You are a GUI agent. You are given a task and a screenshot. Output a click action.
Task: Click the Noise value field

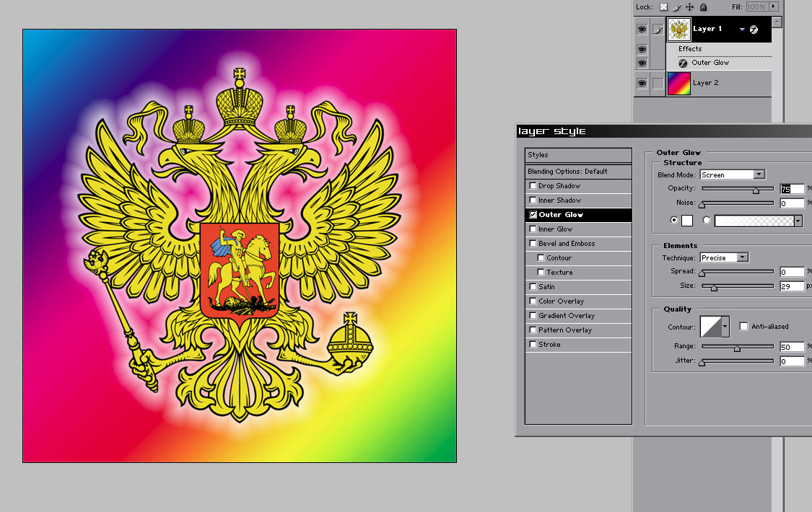(792, 203)
